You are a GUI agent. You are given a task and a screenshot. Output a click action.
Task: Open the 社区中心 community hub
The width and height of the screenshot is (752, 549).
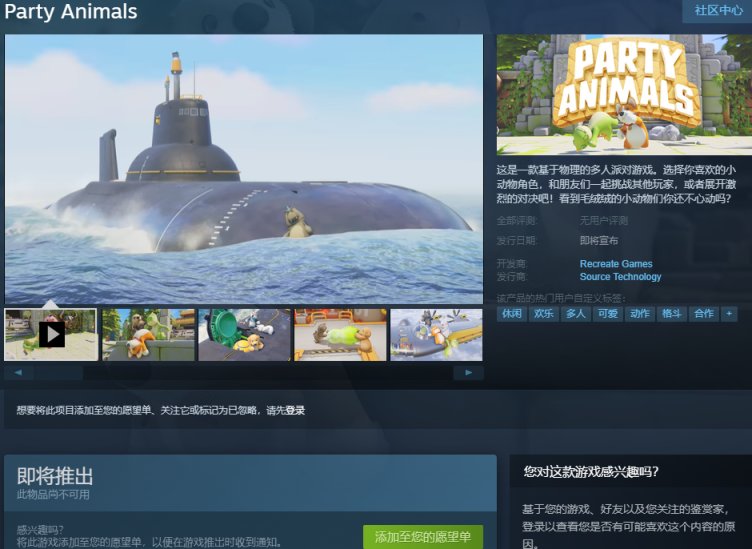click(x=717, y=11)
